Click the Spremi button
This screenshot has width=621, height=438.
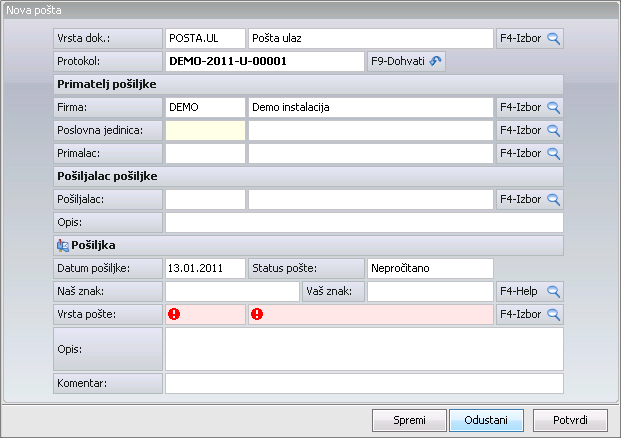[408, 419]
